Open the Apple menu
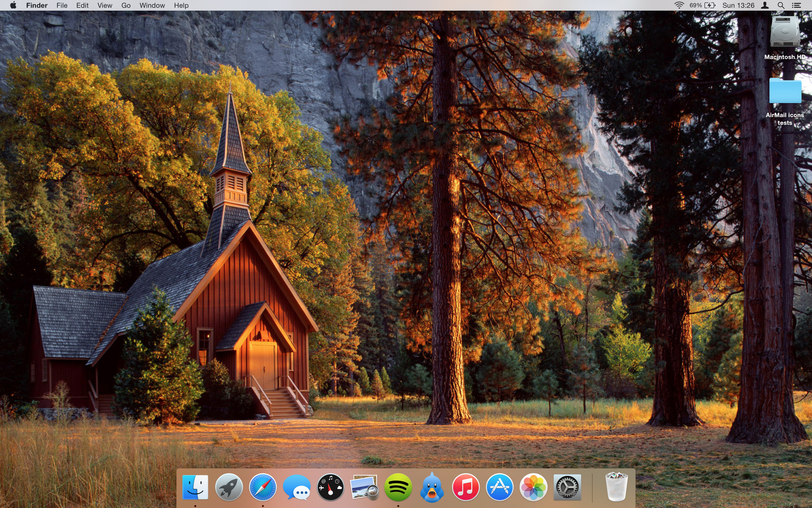This screenshot has height=508, width=812. point(13,5)
